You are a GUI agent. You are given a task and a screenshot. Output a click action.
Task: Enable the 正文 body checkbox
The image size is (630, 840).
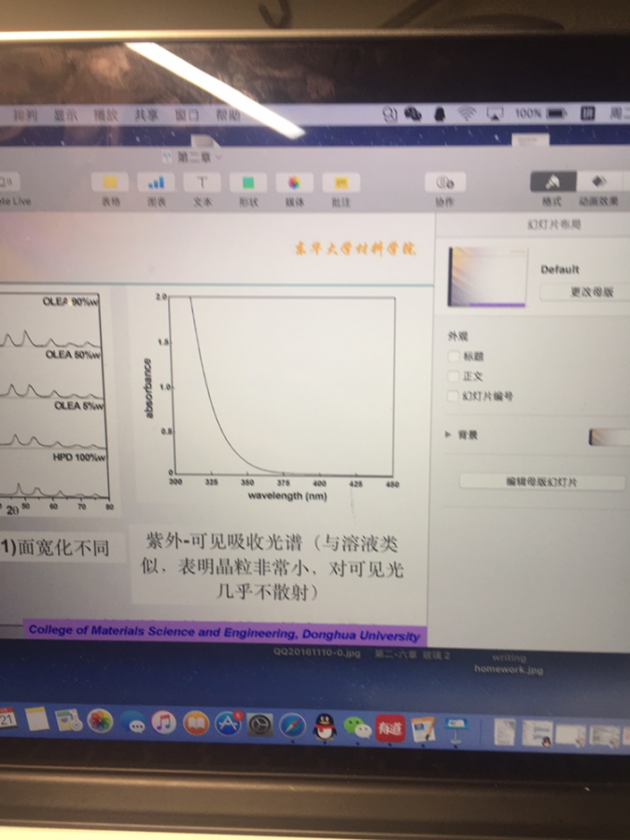coord(454,376)
